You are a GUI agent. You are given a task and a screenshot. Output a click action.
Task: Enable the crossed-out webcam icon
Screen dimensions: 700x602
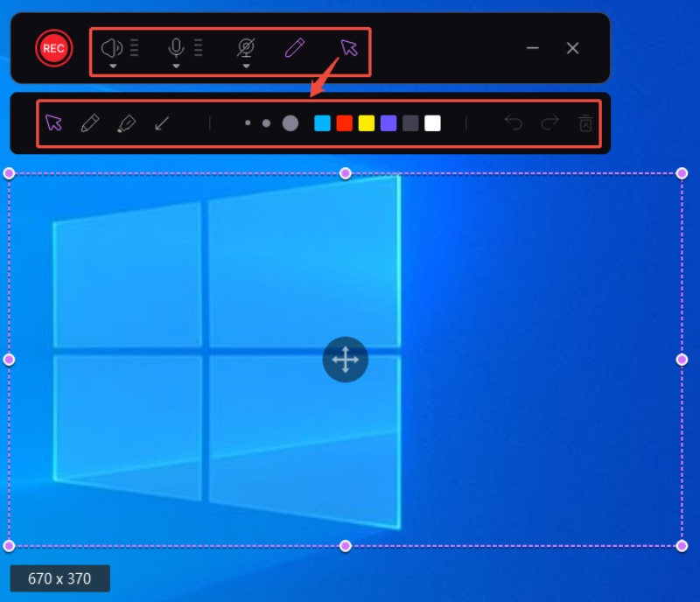[246, 47]
